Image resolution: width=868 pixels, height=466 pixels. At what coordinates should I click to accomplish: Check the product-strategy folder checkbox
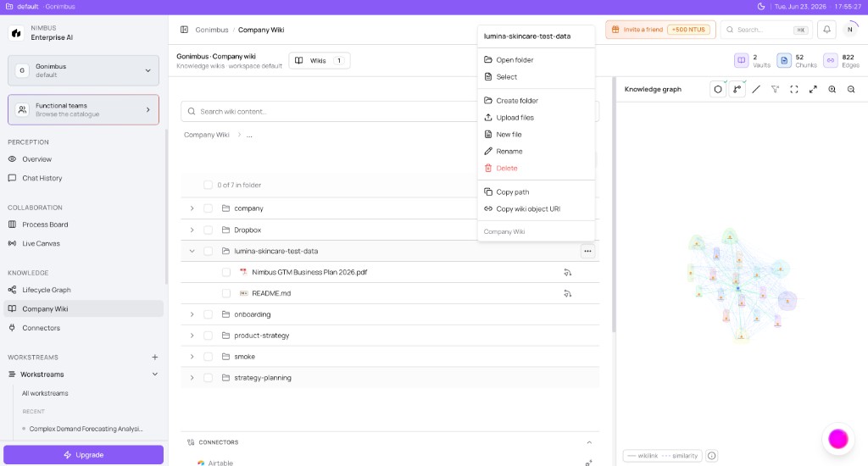click(208, 336)
